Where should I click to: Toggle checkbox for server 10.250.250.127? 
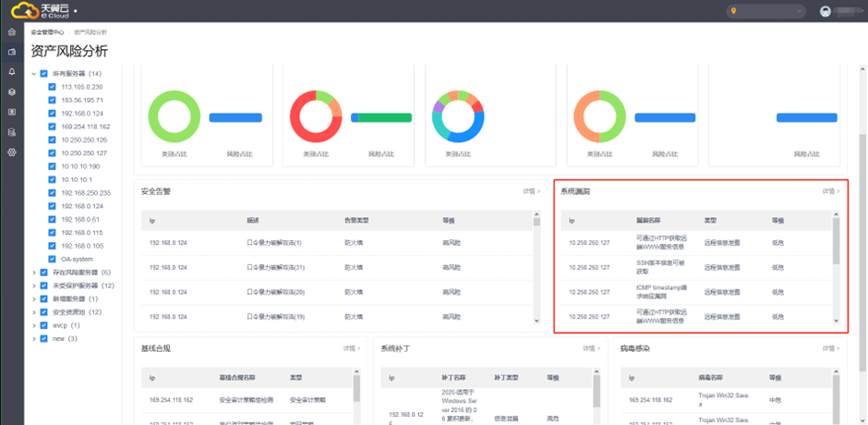[x=53, y=152]
